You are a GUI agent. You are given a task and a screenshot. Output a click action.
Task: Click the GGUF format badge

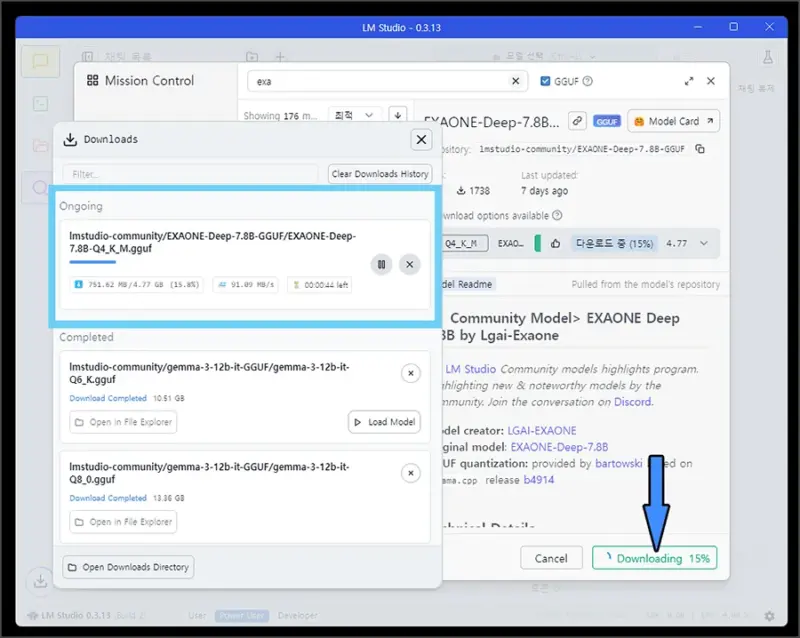tap(607, 121)
